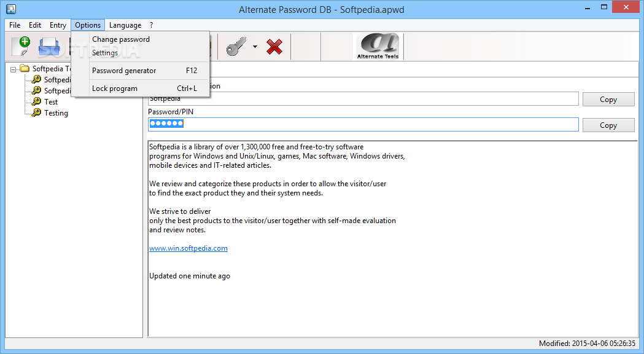The height and width of the screenshot is (354, 644).
Task: Click the Modified date in status bar
Action: point(587,344)
